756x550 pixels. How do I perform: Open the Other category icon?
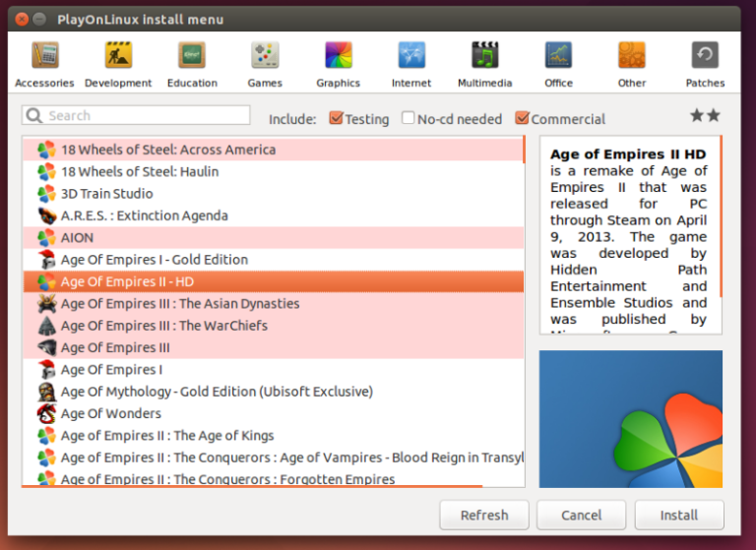pyautogui.click(x=632, y=54)
